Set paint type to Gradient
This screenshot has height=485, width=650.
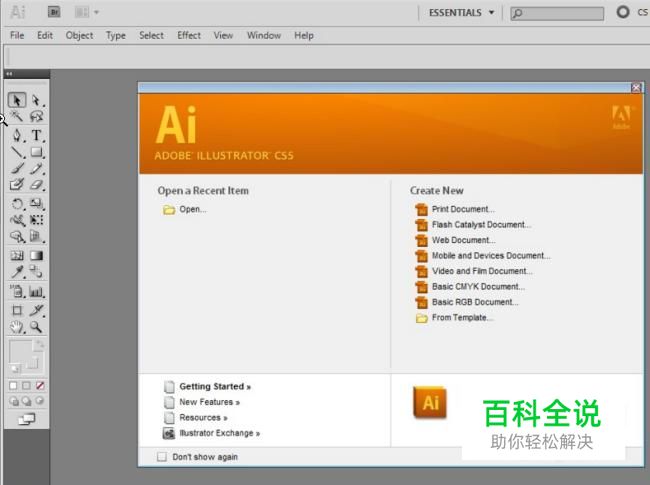coord(26,386)
